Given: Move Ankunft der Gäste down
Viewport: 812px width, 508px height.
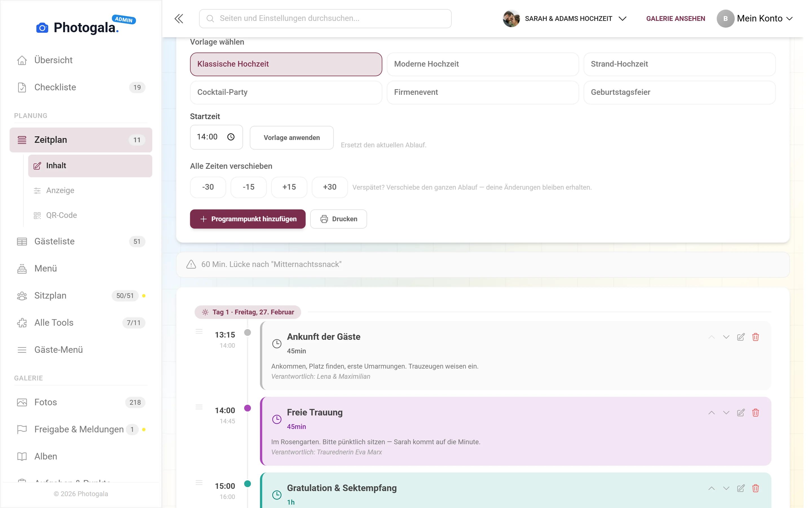Looking at the screenshot, I should tap(726, 337).
